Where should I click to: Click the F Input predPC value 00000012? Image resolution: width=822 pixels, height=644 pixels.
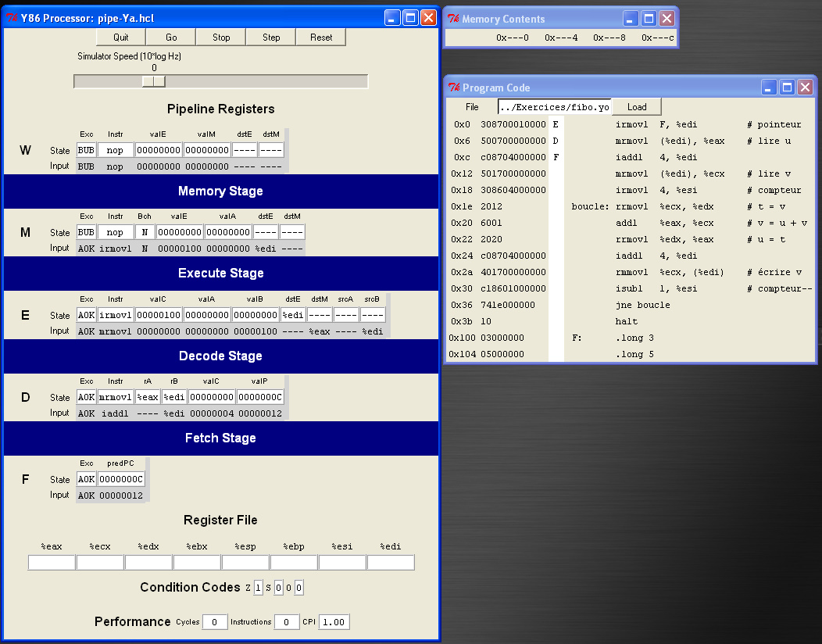click(x=121, y=496)
